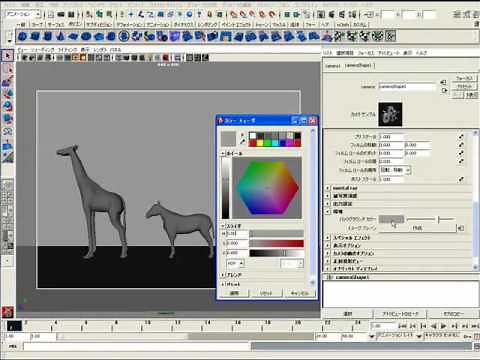Activate the Select tool arrow in toolbox
Image resolution: width=480 pixels, height=360 pixels.
(7, 55)
